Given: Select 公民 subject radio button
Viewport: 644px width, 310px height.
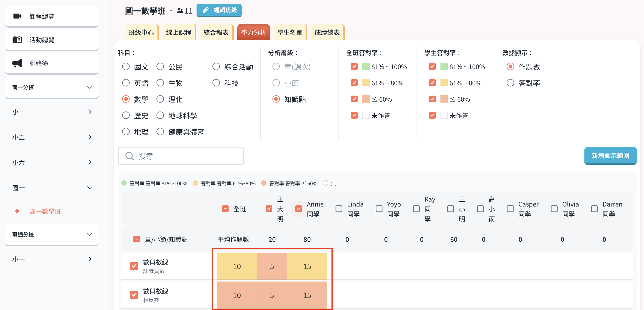Looking at the screenshot, I should click(160, 67).
